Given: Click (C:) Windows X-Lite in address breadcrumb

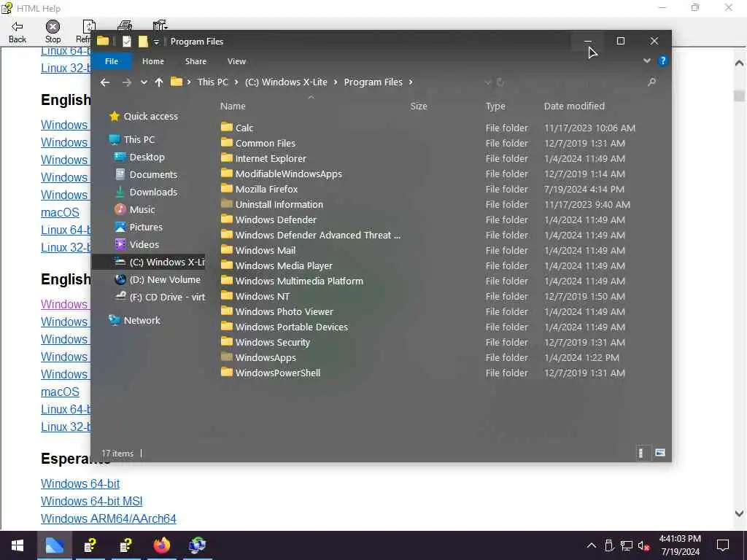Looking at the screenshot, I should (x=286, y=82).
